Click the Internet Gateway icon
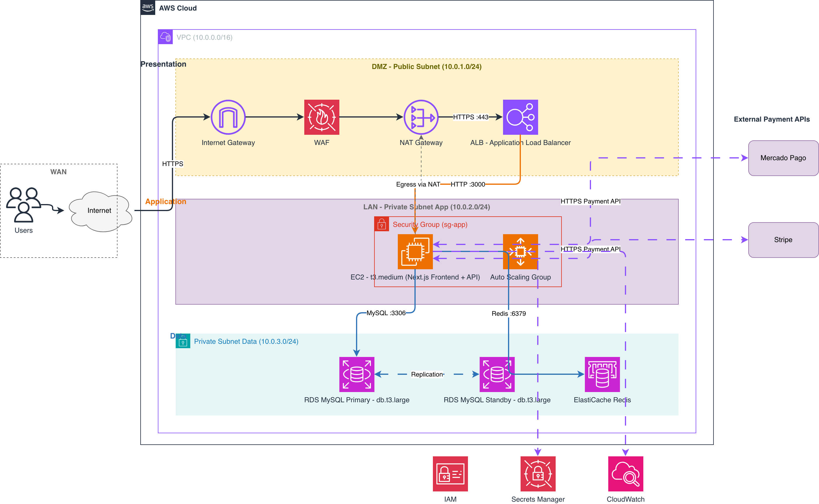 (228, 117)
